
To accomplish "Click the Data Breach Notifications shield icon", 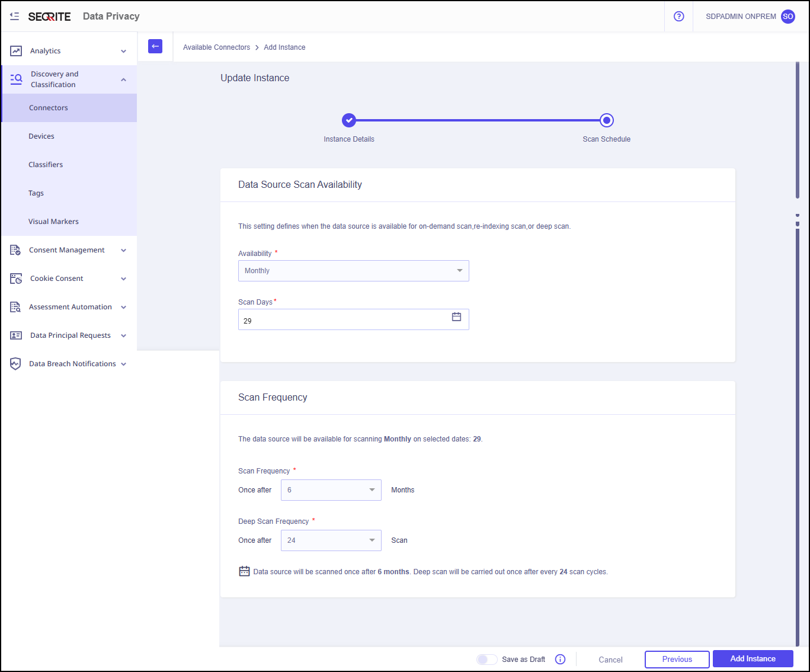I will [x=15, y=364].
